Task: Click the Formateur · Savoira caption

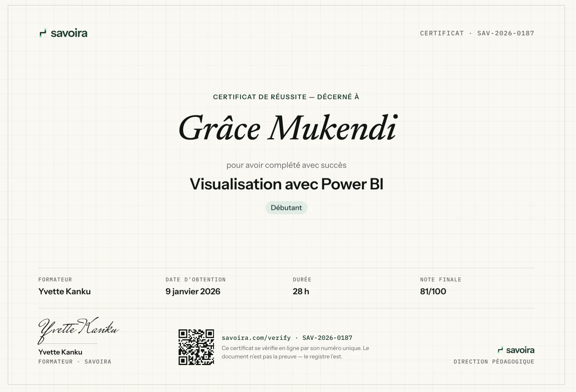Action: 75,362
